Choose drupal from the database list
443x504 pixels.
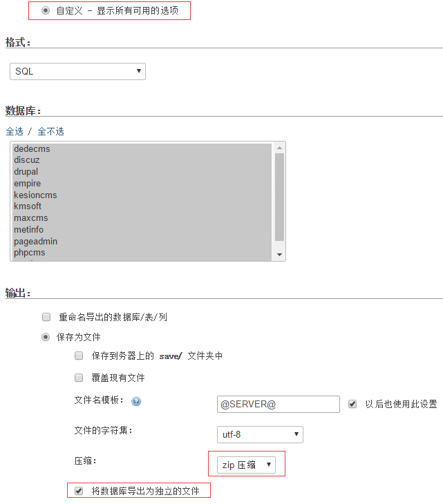(x=26, y=172)
